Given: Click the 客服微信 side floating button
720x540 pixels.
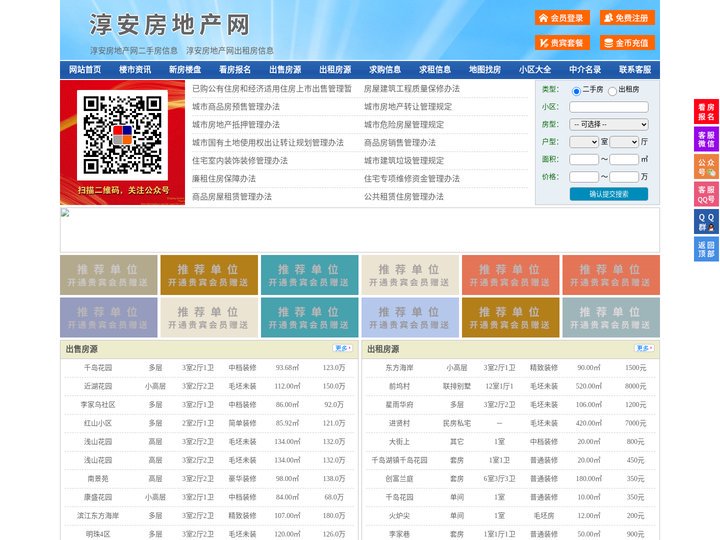Looking at the screenshot, I should [706, 139].
